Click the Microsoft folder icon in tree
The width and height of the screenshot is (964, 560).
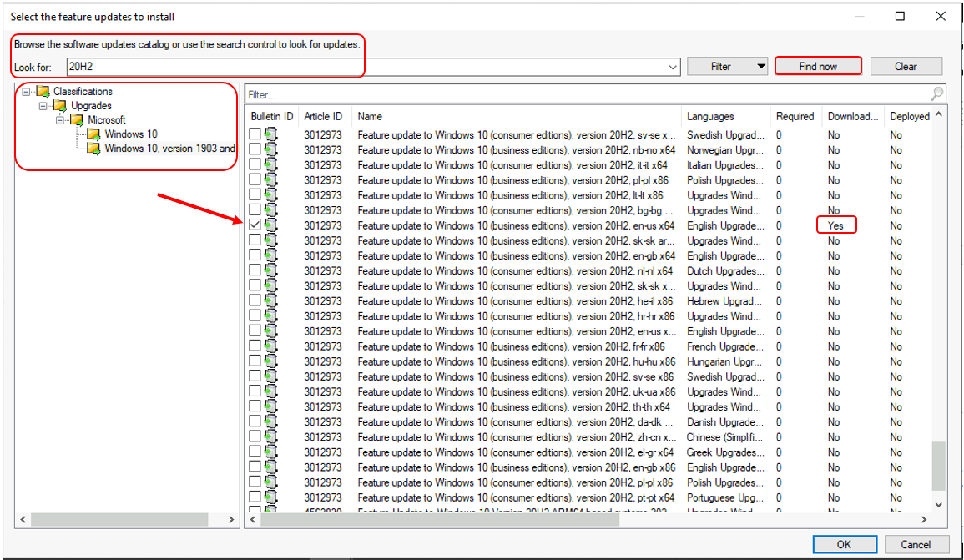(78, 120)
